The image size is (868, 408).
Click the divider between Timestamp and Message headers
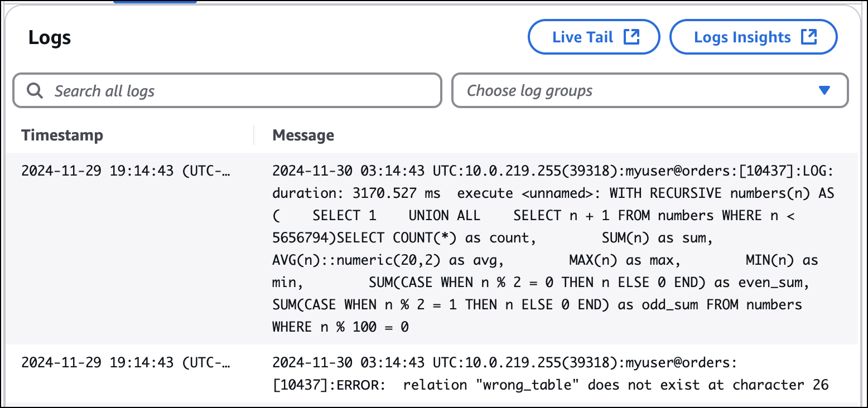point(254,135)
